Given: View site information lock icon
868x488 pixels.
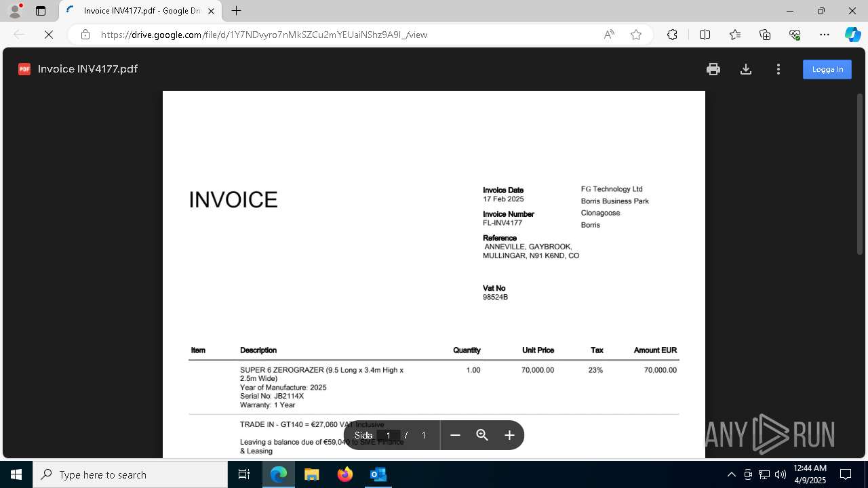Looking at the screenshot, I should 85,35.
